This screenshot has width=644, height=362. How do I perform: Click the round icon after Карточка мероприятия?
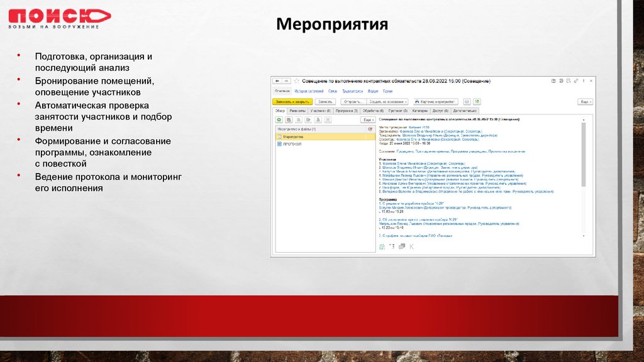tap(467, 102)
